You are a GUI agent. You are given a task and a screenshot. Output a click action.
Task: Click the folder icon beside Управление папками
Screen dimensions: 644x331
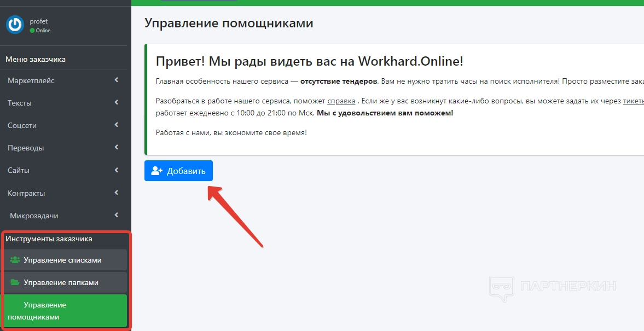click(x=15, y=282)
